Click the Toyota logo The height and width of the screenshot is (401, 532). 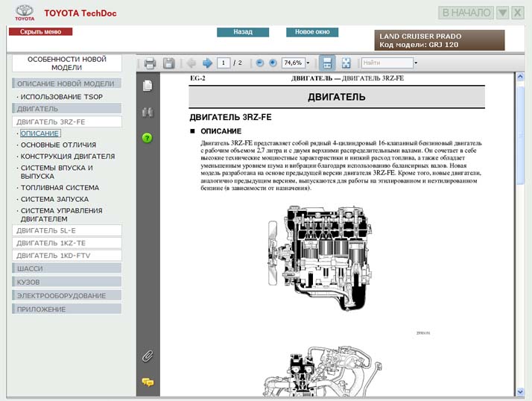pyautogui.click(x=25, y=13)
